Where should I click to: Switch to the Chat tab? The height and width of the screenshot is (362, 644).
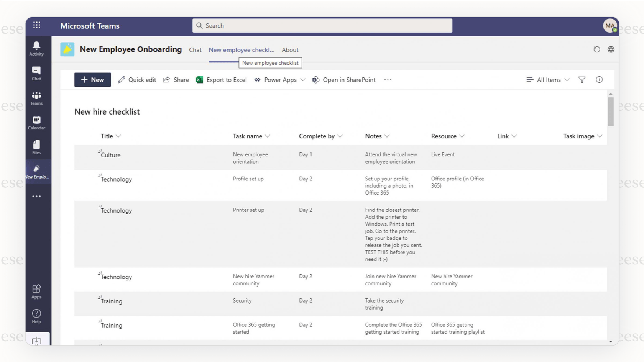(195, 50)
